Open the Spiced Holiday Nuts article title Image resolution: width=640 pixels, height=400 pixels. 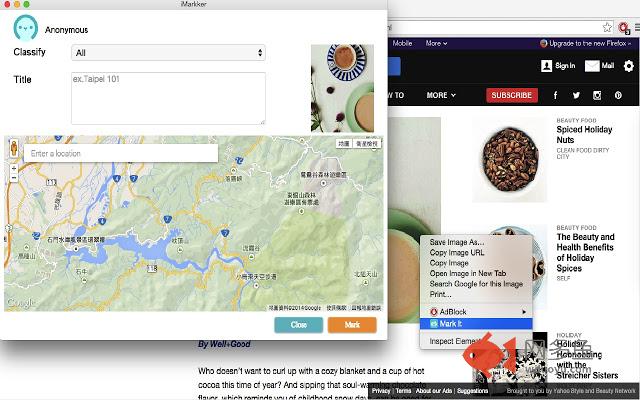[x=584, y=135]
